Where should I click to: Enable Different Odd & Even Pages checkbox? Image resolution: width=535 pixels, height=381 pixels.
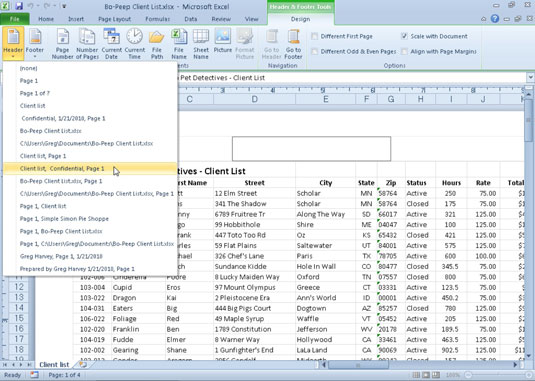(x=315, y=52)
